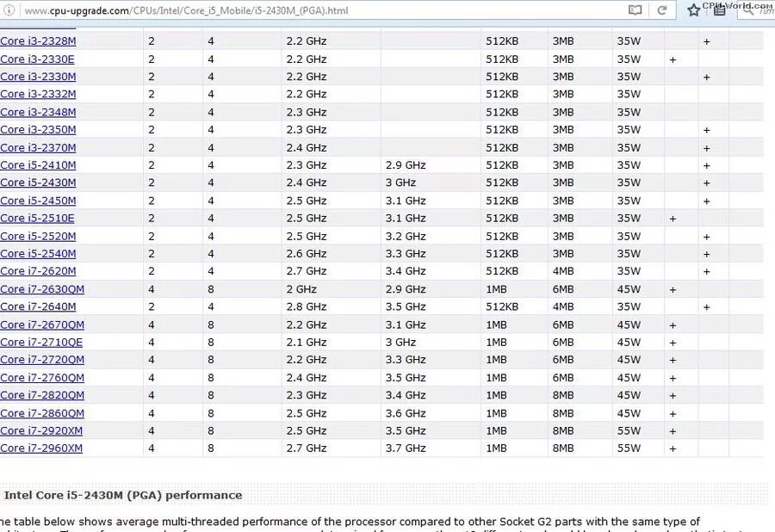Select '2 GHz' in the i7-2630QM row
Image resolution: width=775 pixels, height=532 pixels.
point(301,289)
